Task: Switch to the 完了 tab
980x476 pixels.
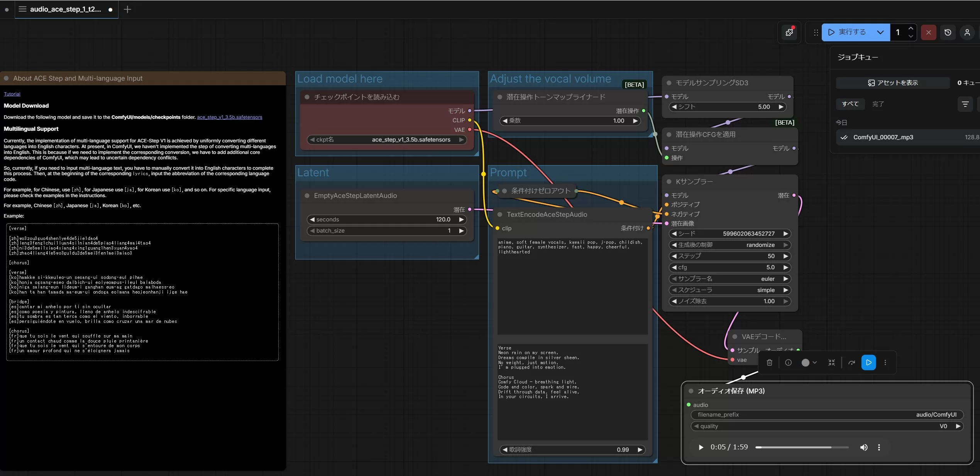Action: [878, 104]
